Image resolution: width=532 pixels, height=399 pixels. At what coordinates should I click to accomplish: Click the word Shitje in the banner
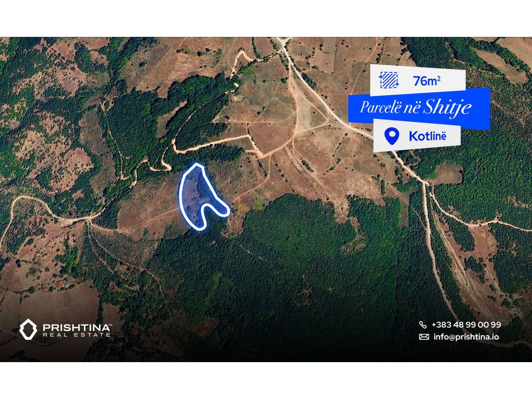447,108
